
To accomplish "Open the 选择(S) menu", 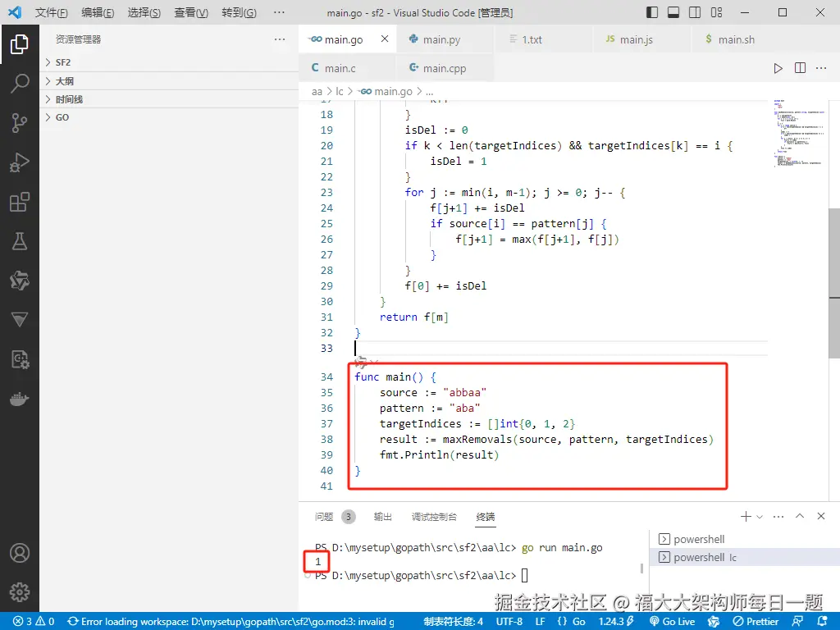I will 144,12.
